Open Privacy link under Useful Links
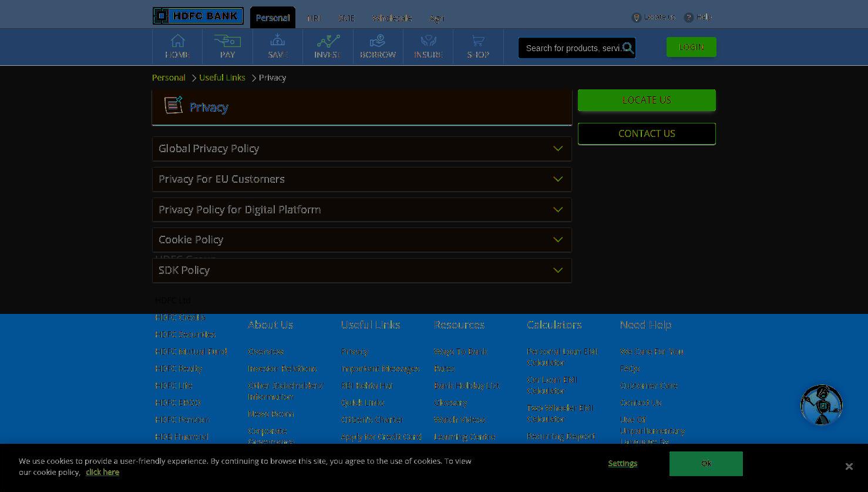 click(355, 352)
